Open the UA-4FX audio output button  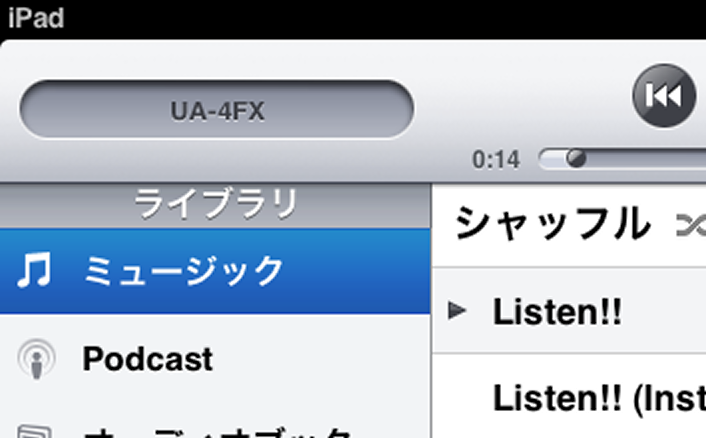[217, 109]
